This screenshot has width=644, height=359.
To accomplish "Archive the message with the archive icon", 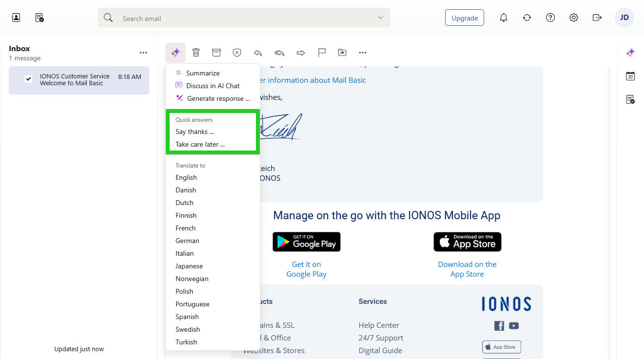I will click(x=216, y=52).
